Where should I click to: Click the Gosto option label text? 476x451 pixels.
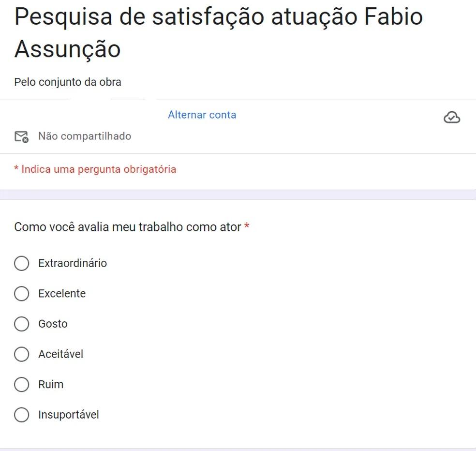[x=53, y=324]
